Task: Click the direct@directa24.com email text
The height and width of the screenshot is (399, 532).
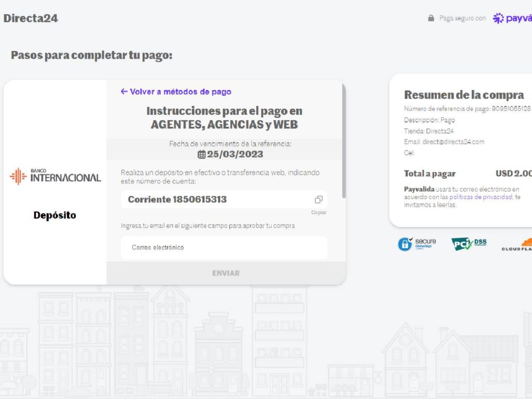Action: [x=453, y=142]
